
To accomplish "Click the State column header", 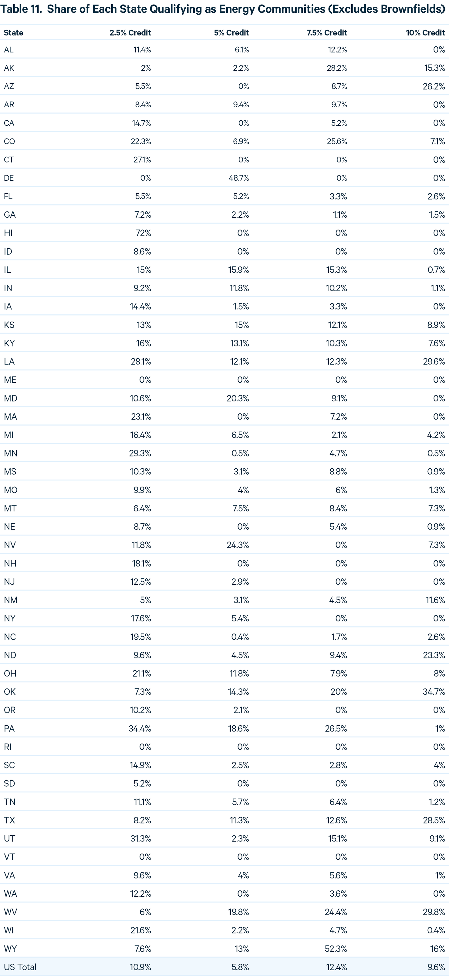I will click(13, 33).
